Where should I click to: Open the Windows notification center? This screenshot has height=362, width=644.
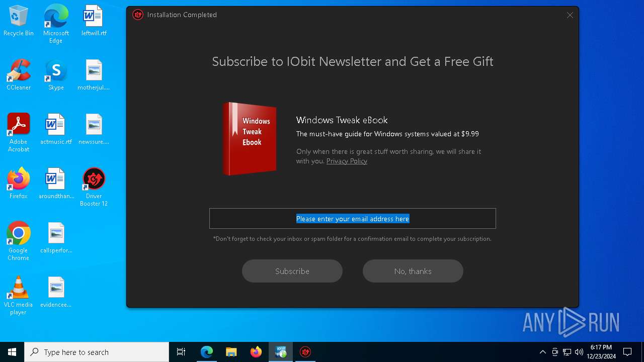(x=627, y=352)
